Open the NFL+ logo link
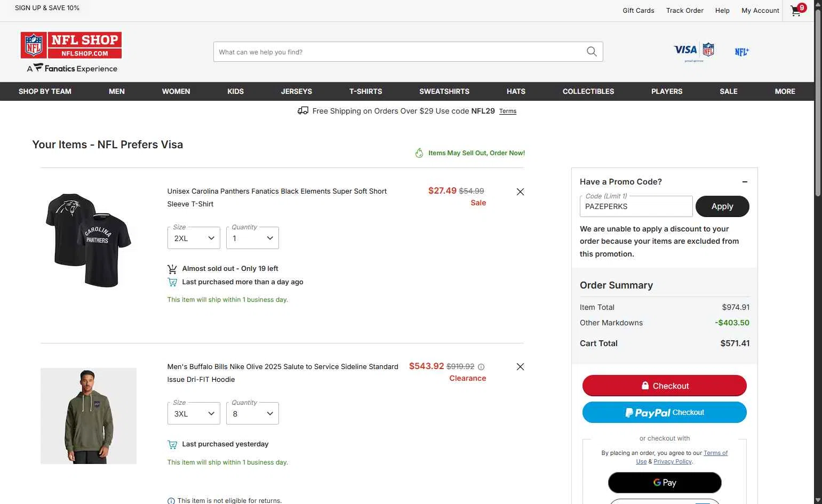 point(741,52)
